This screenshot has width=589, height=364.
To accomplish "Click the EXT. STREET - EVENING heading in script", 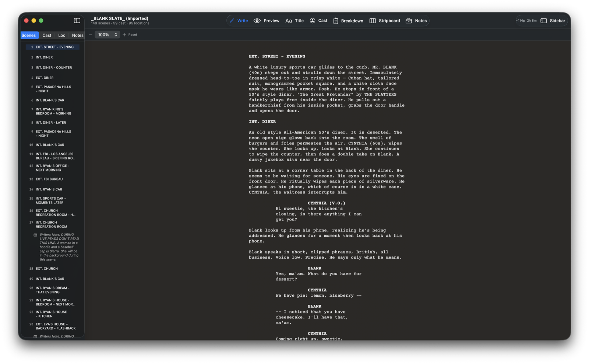I will point(277,56).
